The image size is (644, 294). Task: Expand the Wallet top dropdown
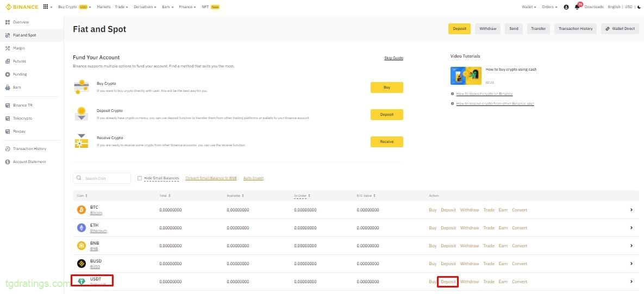point(529,7)
